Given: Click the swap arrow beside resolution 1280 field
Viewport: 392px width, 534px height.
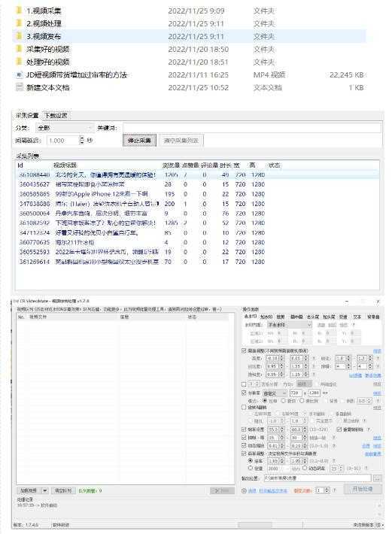Looking at the screenshot, I should click(x=325, y=393).
